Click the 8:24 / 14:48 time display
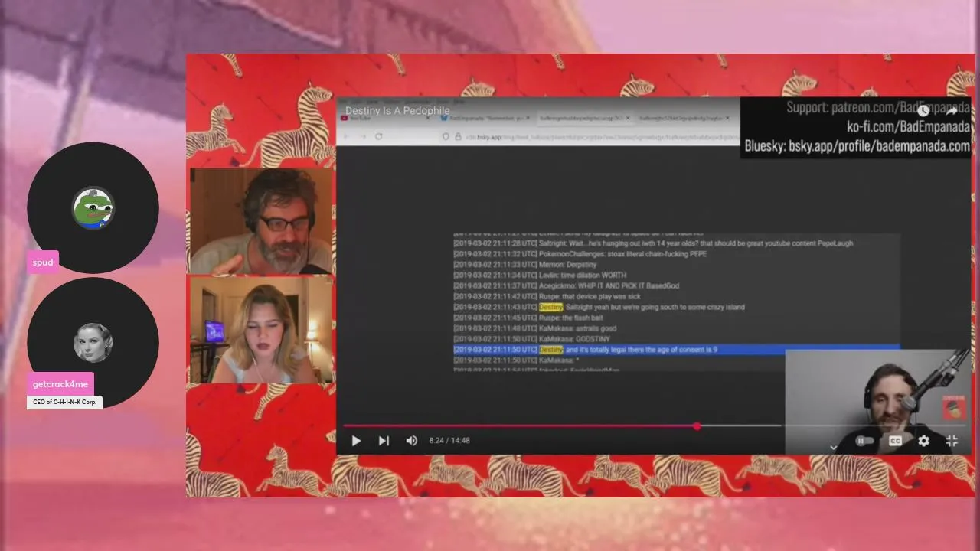Screen dimensions: 980x551 tap(449, 441)
